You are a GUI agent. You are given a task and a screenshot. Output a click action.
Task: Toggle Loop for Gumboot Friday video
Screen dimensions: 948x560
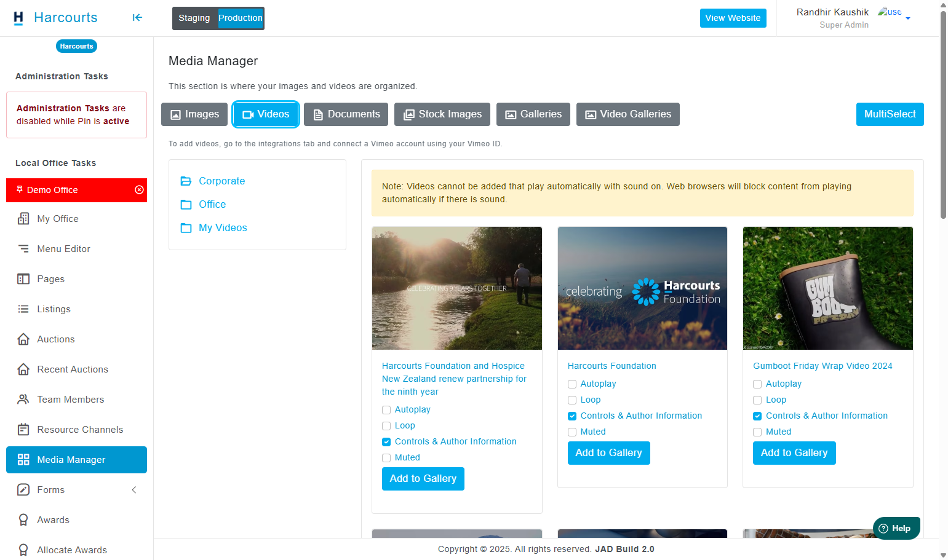coord(757,400)
